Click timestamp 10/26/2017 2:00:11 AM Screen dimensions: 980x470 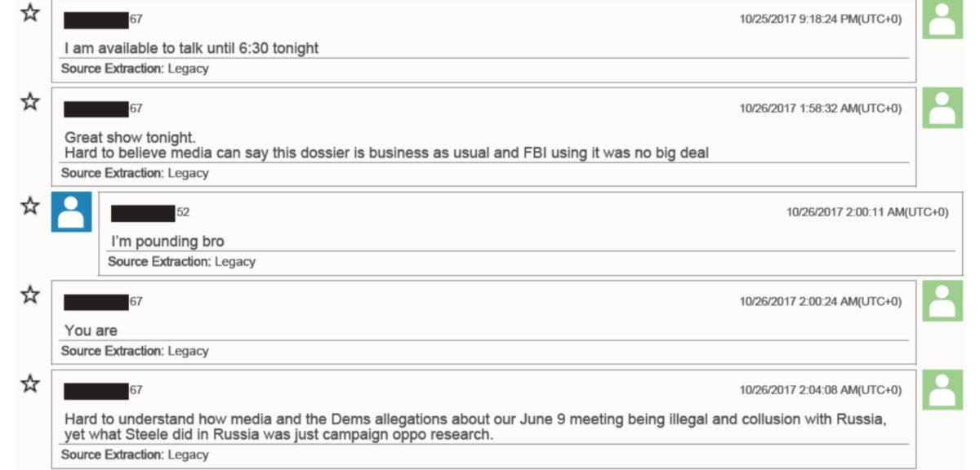pyautogui.click(x=867, y=212)
